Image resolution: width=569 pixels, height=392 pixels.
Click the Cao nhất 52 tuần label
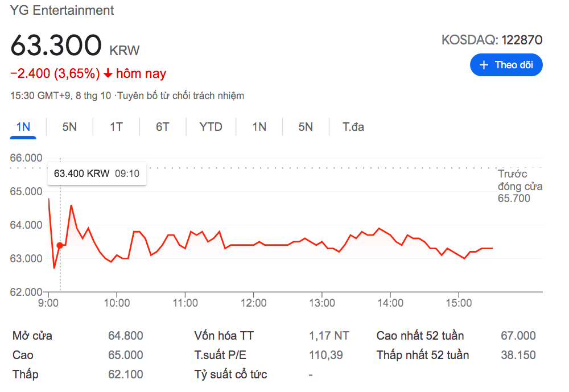[x=420, y=336]
